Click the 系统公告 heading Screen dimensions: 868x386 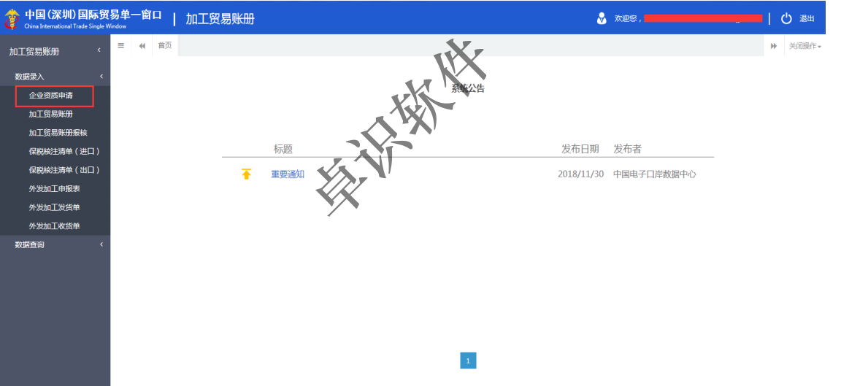(x=468, y=88)
